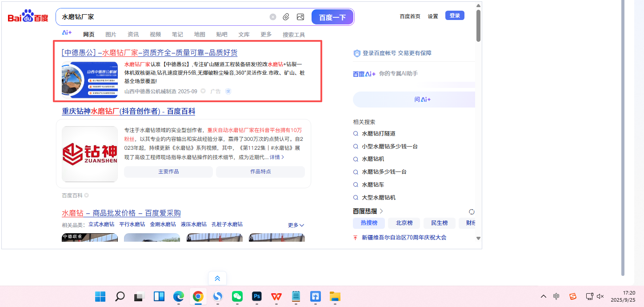Open image search via the picture icon
Screen dimensions: 644x307
point(300,17)
